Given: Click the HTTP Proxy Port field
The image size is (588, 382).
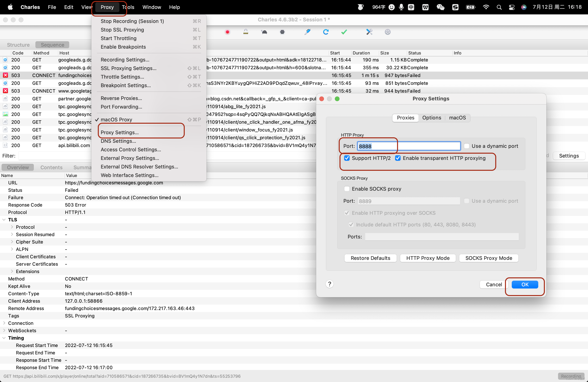Looking at the screenshot, I should [409, 146].
